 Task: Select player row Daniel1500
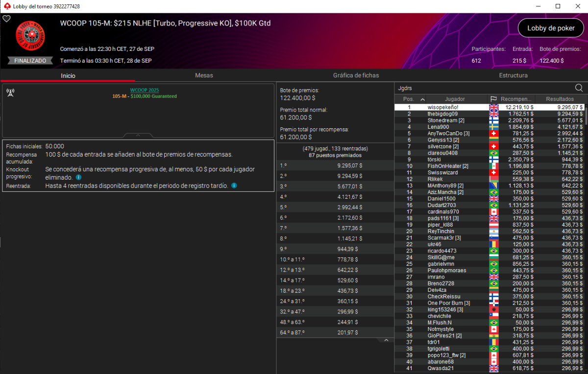point(490,199)
